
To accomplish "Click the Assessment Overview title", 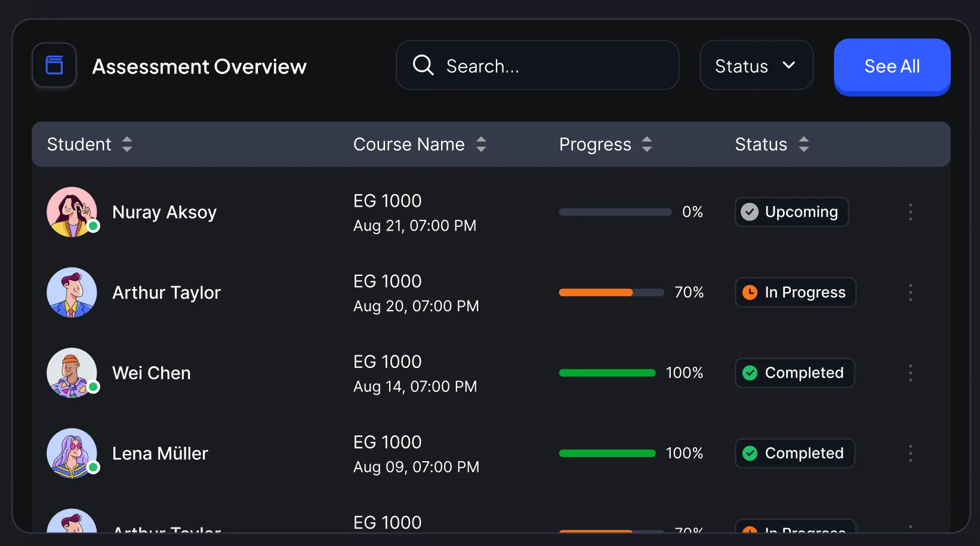I will (x=199, y=66).
